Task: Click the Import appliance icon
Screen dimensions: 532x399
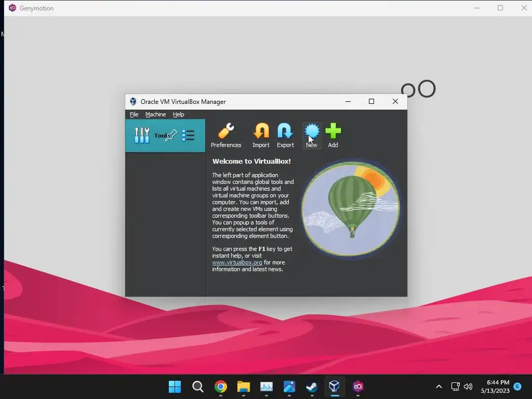Action: (x=261, y=136)
